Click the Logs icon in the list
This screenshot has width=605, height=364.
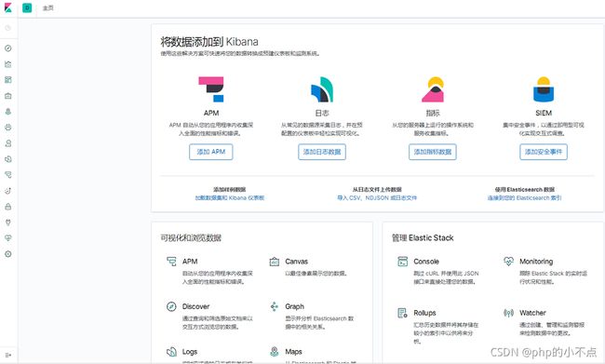171,352
